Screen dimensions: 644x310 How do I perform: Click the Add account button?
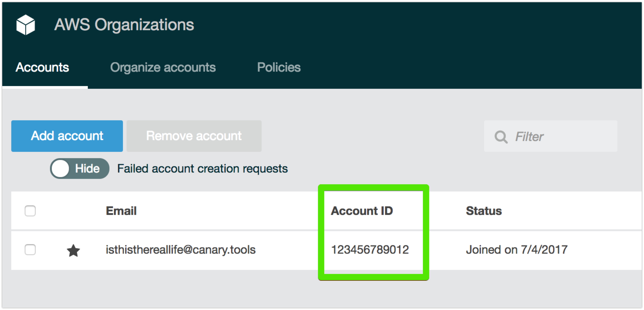pos(67,136)
